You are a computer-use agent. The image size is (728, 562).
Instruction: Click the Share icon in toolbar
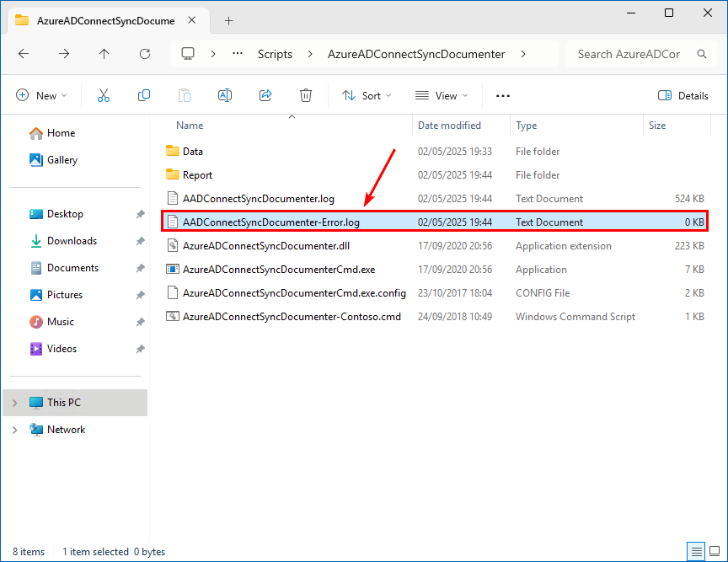pos(265,96)
